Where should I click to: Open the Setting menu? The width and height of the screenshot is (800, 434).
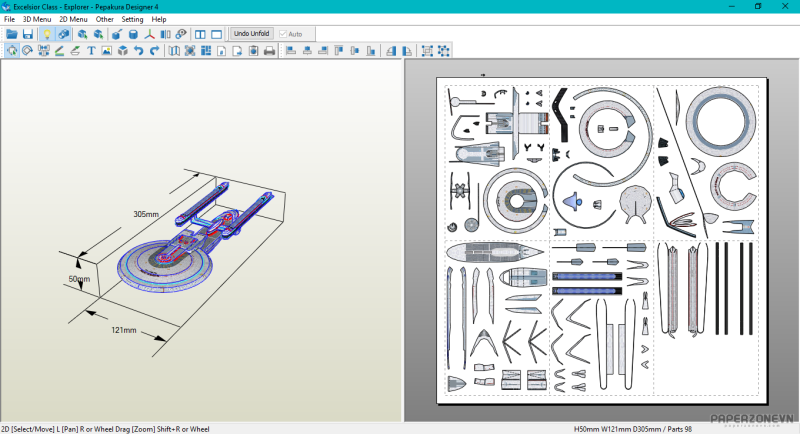click(x=132, y=19)
